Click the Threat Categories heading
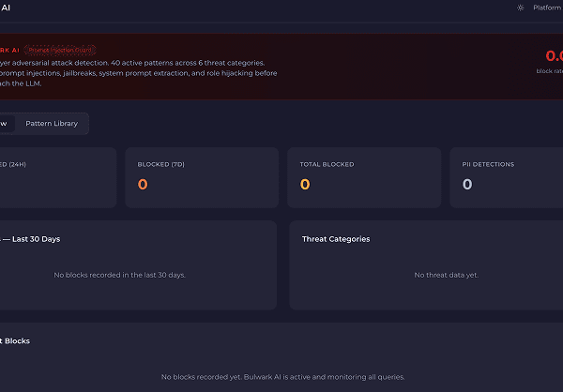 pyautogui.click(x=336, y=239)
